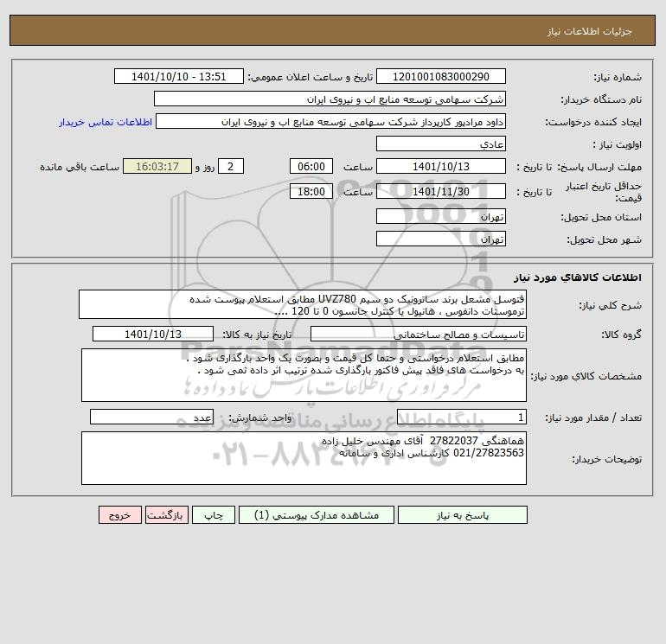666x644 pixels.
Task: Open مشاهده مدارک پیوستی (1) button
Action: tap(317, 515)
